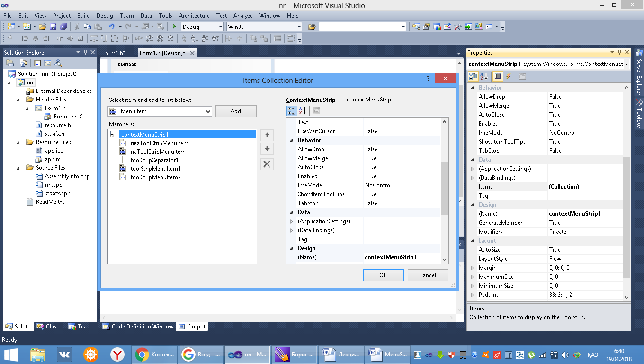Open the Debug menu
644x364 pixels.
pyautogui.click(x=105, y=15)
